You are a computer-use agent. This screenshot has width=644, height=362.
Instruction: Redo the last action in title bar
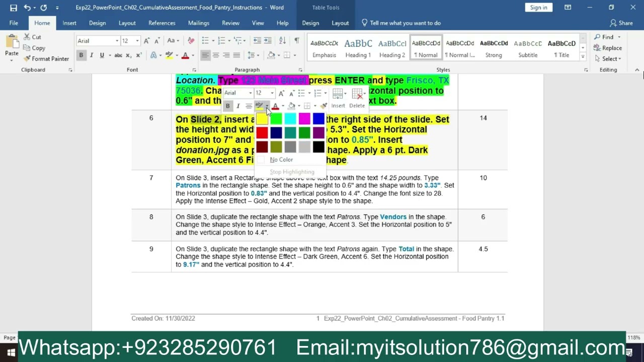(x=44, y=8)
